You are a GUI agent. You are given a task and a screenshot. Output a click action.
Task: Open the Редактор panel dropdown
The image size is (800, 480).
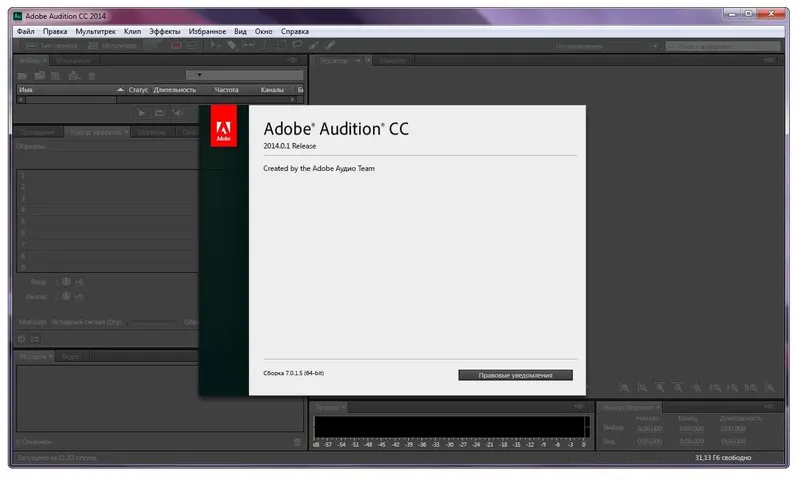tap(358, 61)
